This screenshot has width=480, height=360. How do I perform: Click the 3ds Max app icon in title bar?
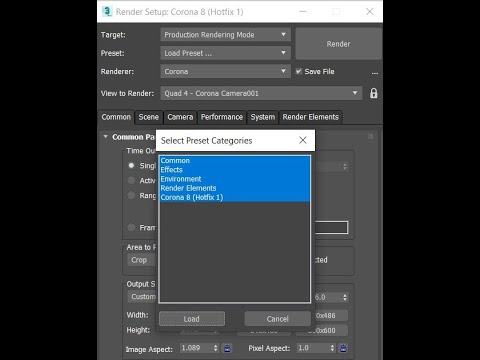click(x=107, y=11)
